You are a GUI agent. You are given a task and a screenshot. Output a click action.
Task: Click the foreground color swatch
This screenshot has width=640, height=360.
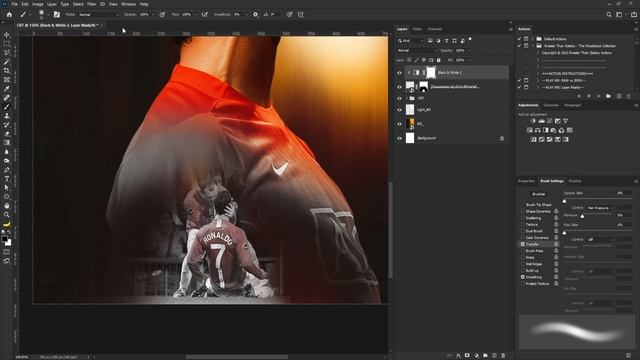[4, 239]
